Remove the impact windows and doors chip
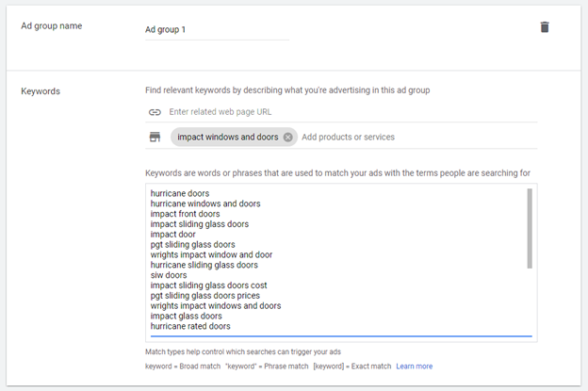Screen dimensions: 588x391 click(x=287, y=138)
